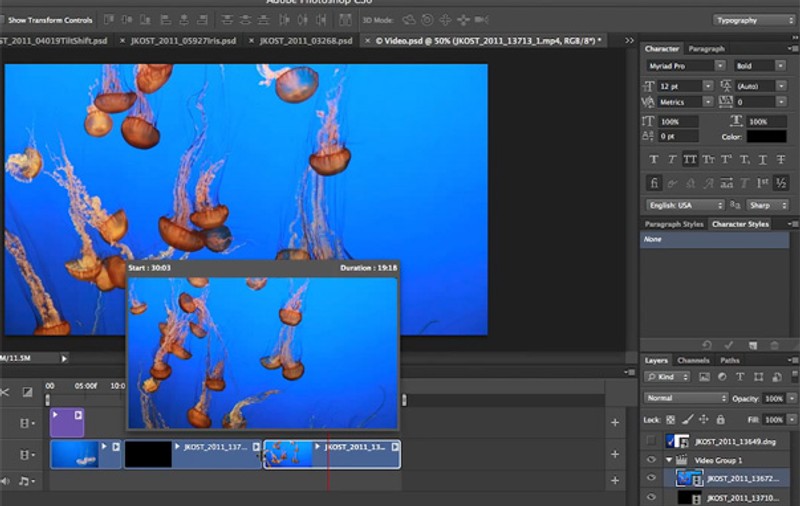This screenshot has width=800, height=506.
Task: Filter layers by shape layers icon
Action: (759, 377)
